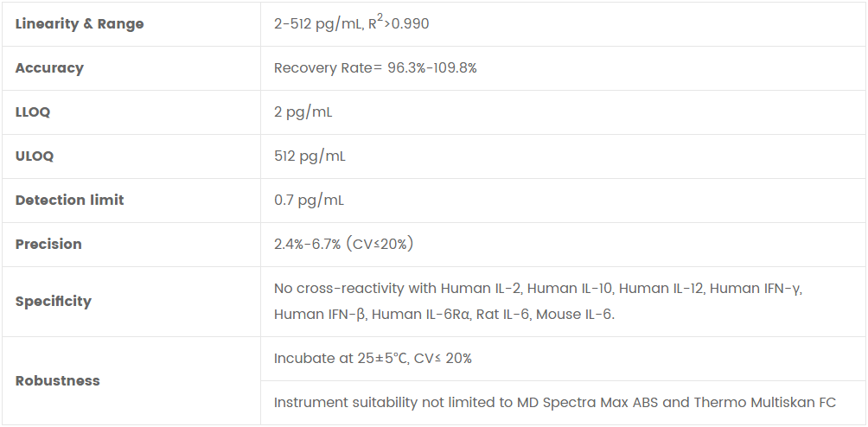Click the 2-512 pg/mL range value

point(315,24)
